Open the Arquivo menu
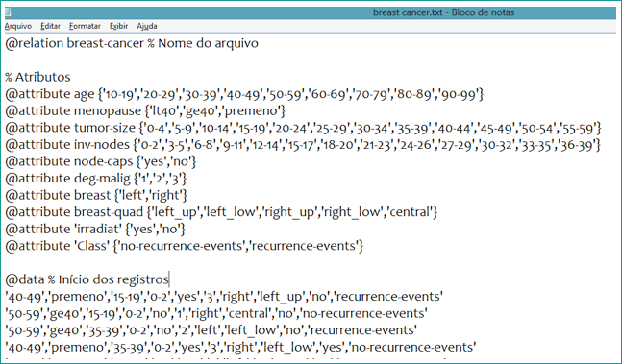Image resolution: width=622 pixels, height=364 pixels. point(18,26)
